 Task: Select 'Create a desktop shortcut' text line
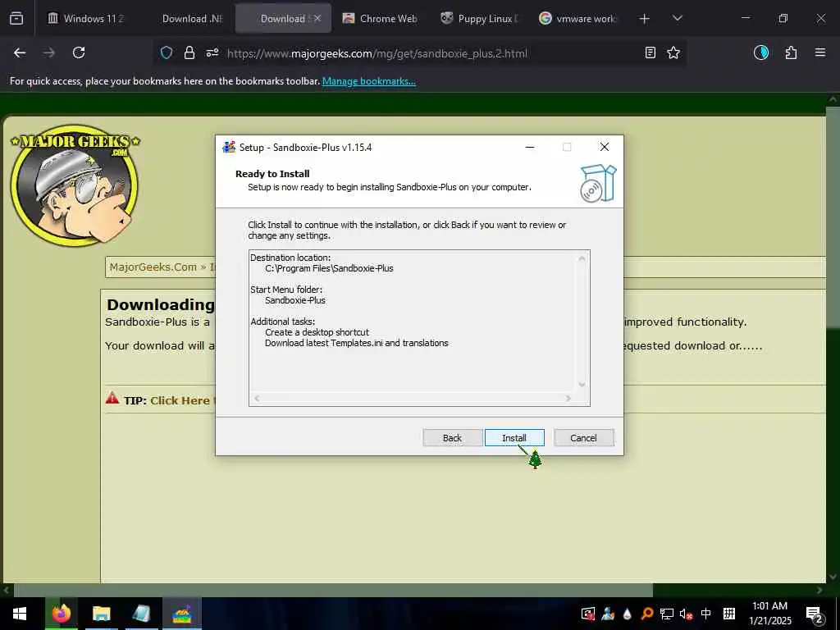point(317,332)
